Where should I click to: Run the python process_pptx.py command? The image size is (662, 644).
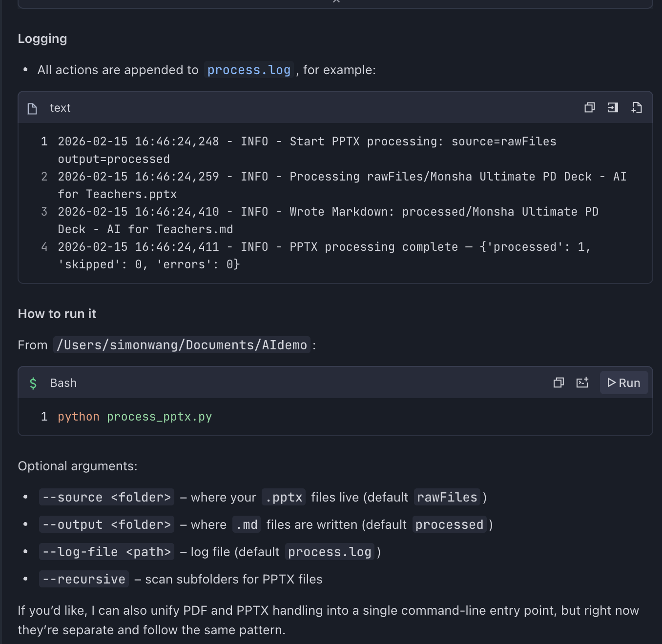623,383
